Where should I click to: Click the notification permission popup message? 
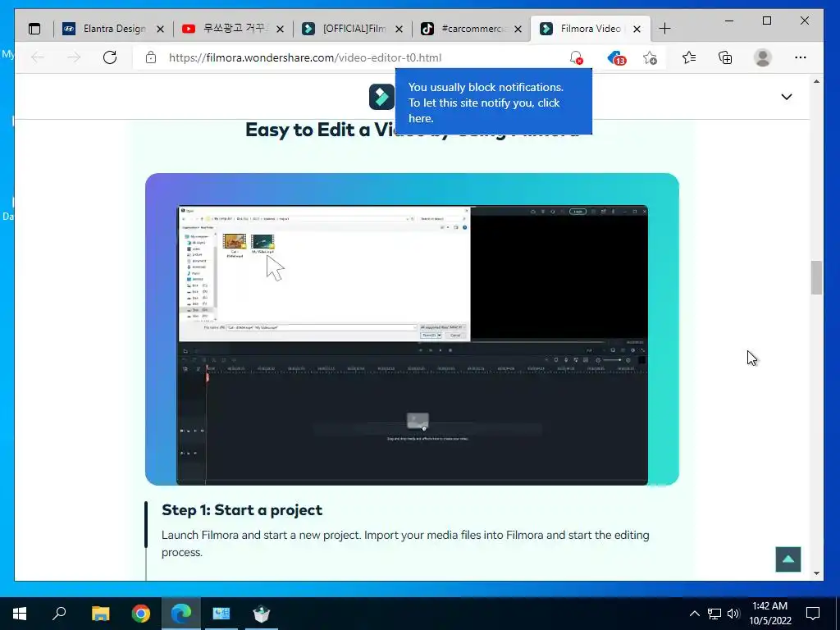[493, 103]
